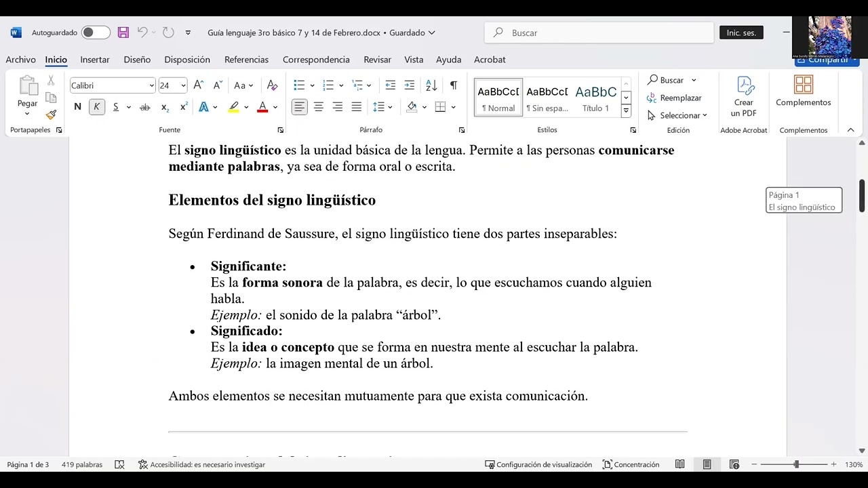Open Customize Quick Access Toolbar dropdown
Viewport: 868px width, 488px height.
(188, 33)
